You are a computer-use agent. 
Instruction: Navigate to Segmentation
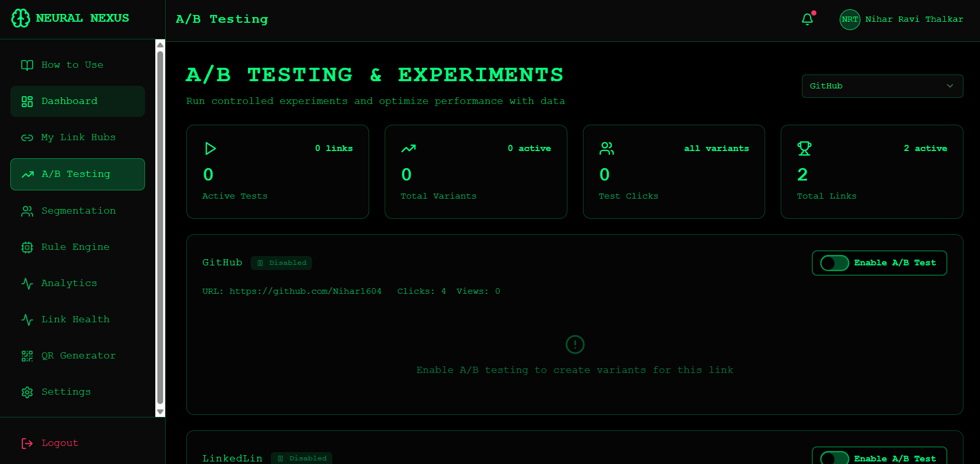78,211
